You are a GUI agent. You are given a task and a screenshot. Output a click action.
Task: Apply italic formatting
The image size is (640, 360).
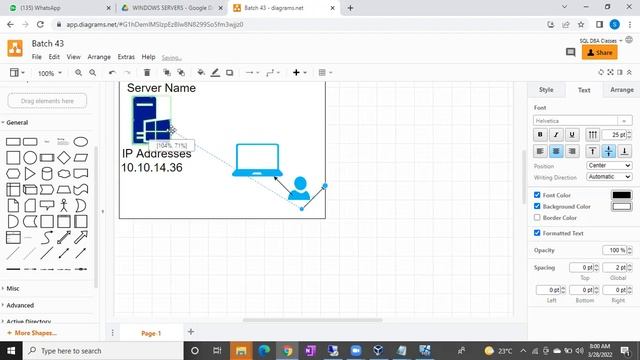click(x=556, y=134)
